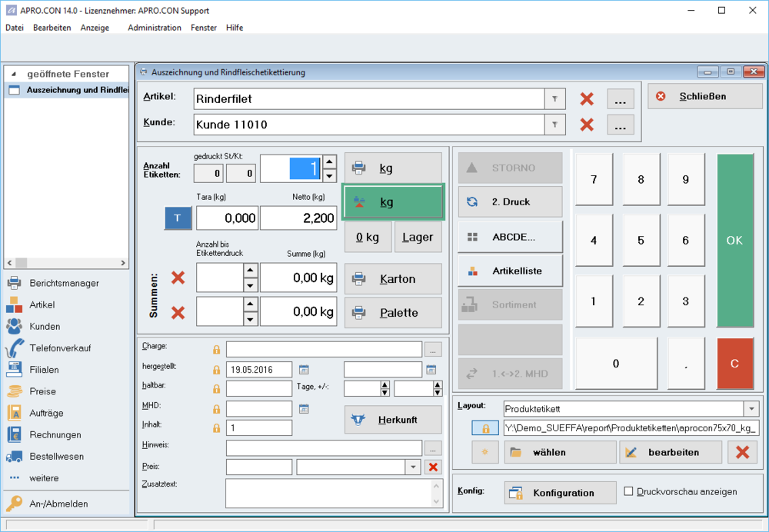Screen dimensions: 769x532
Task: Click the An-/Abmelden key icon
Action: pos(15,504)
